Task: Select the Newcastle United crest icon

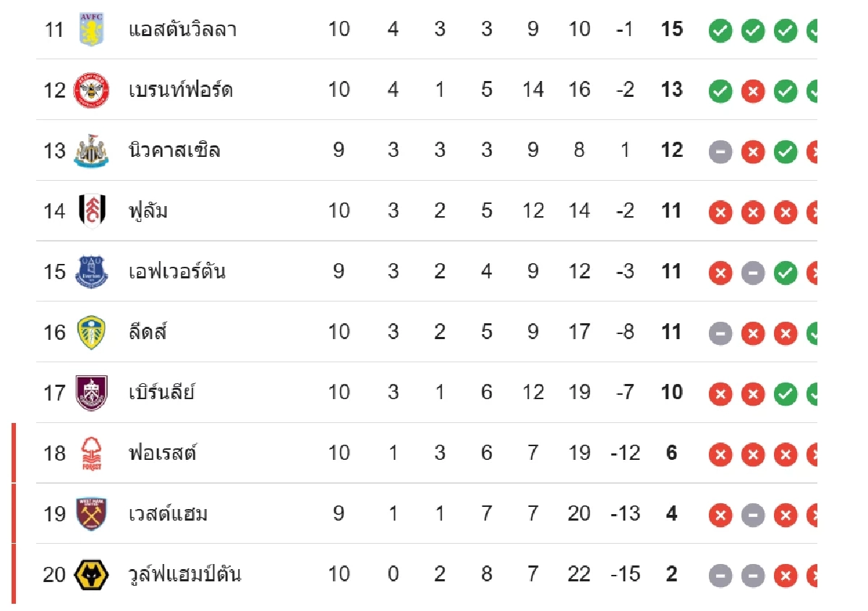Action: tap(91, 151)
